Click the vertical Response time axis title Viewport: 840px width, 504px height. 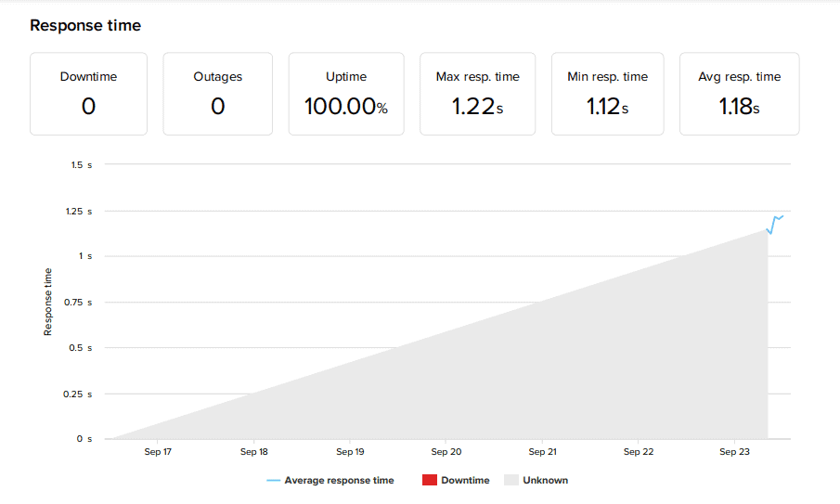(x=48, y=302)
